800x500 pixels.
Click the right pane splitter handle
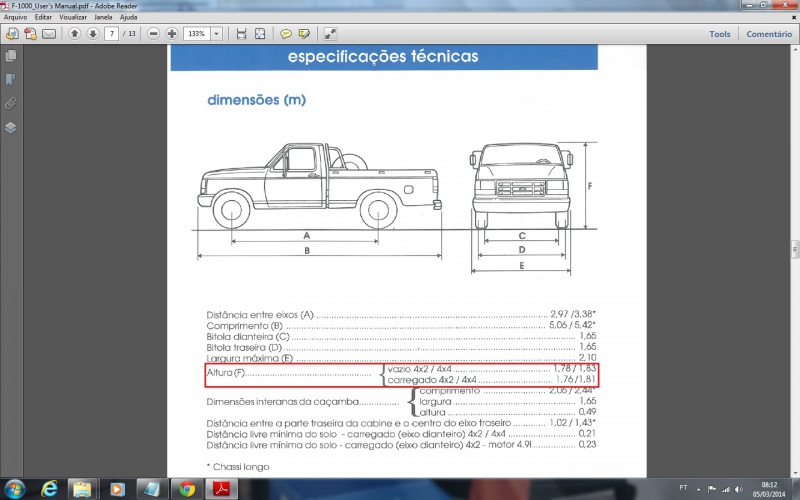click(x=795, y=249)
